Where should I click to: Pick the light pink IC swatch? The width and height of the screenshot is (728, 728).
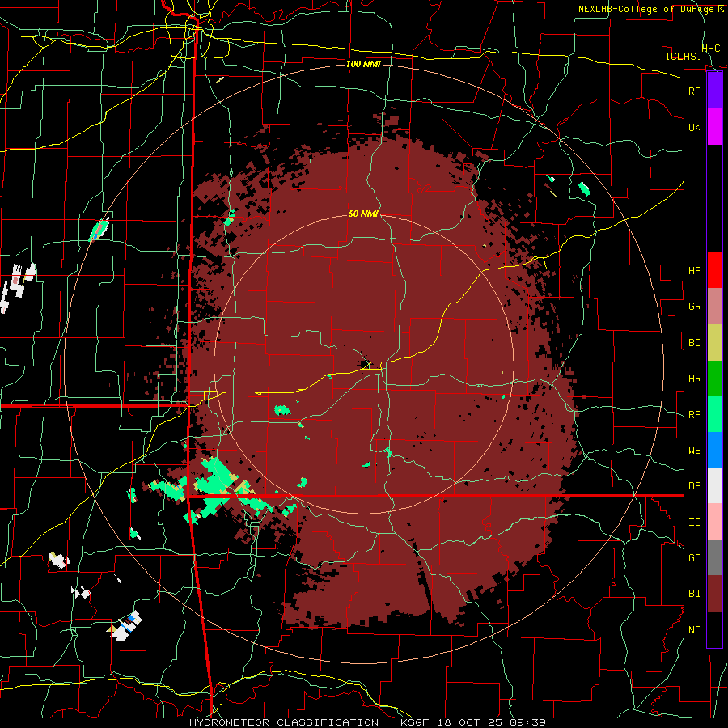coord(714,522)
